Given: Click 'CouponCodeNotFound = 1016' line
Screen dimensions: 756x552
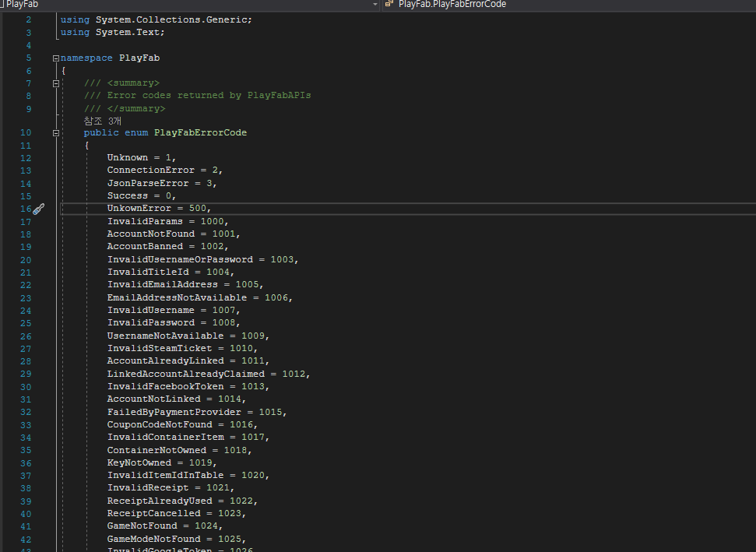Looking at the screenshot, I should click(182, 424).
